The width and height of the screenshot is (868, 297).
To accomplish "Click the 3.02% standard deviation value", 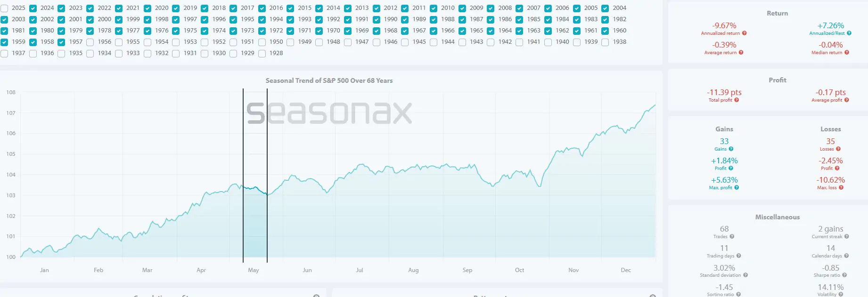I will tap(724, 268).
